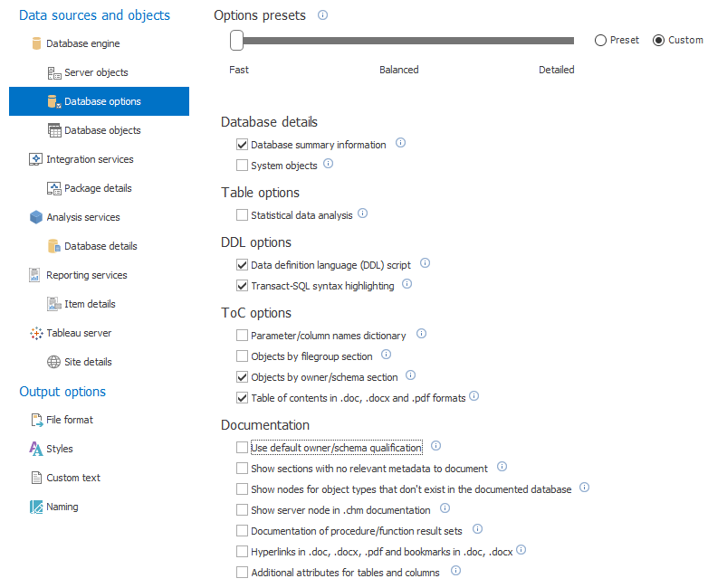727x588 pixels.
Task: Enable the System objects checkbox
Action: [242, 166]
